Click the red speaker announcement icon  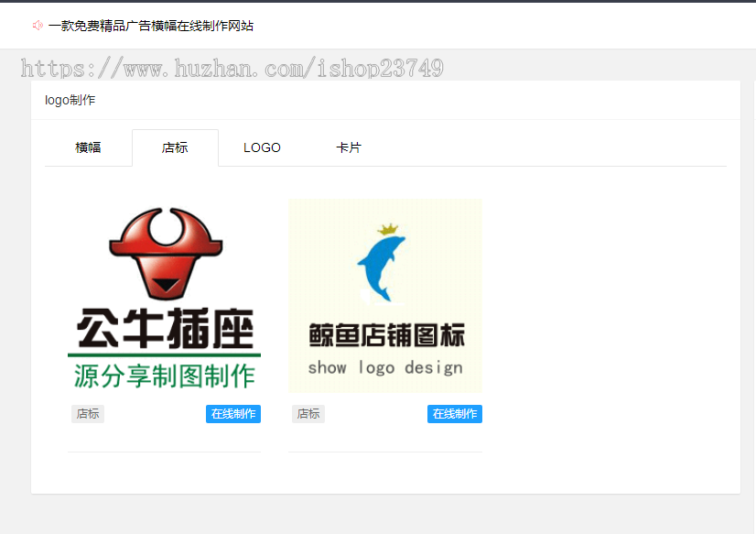[38, 25]
